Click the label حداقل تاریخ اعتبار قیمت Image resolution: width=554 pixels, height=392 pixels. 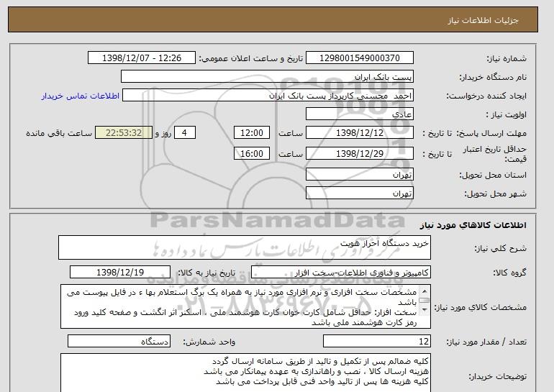pyautogui.click(x=495, y=154)
